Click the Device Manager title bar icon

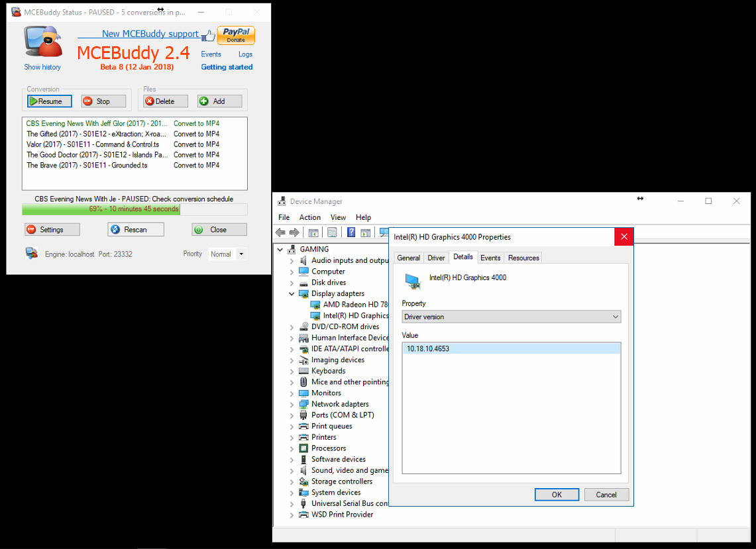tap(282, 201)
